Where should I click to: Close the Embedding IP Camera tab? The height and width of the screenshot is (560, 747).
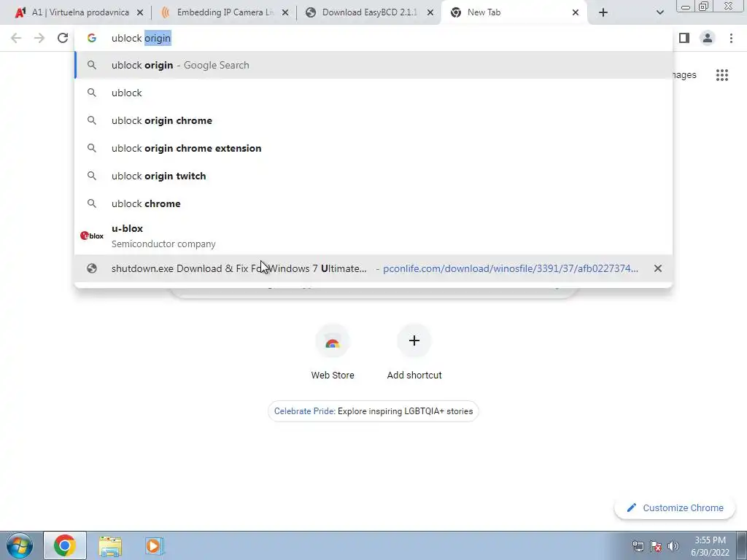285,13
